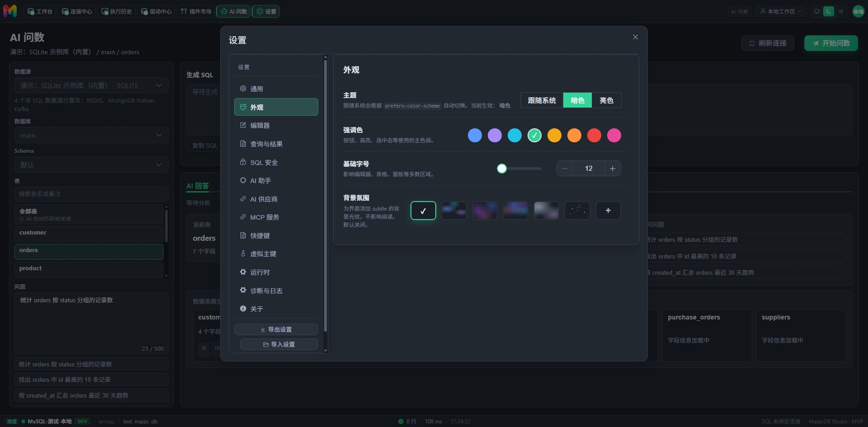This screenshot has width=868, height=427.
Task: Open the 数据源 SQLite dropdown
Action: tap(91, 85)
